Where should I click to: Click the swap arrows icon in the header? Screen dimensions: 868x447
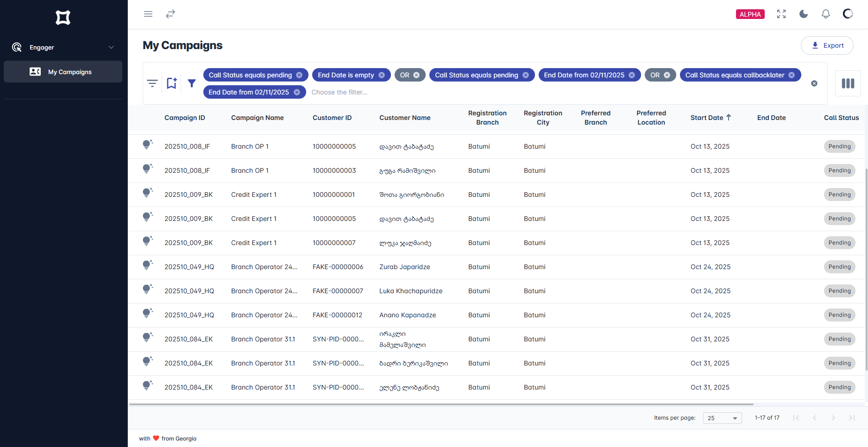(x=170, y=14)
